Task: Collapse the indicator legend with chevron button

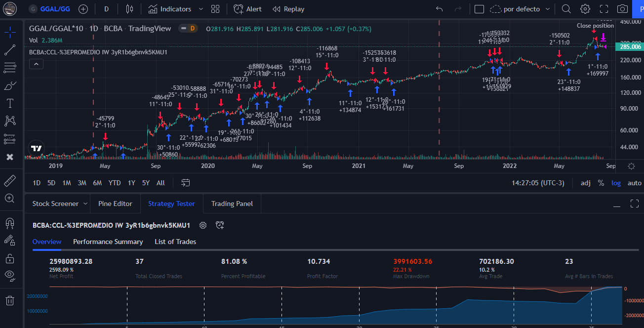Action: 35,63
